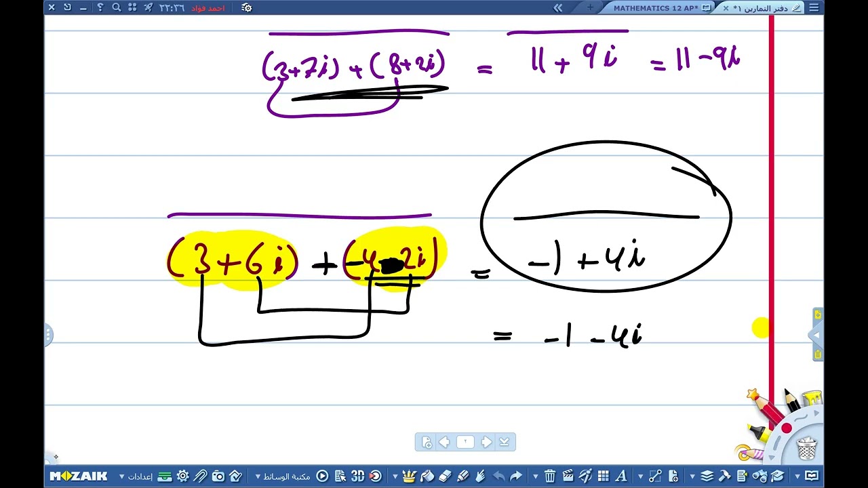
Task: Open the left side panel handle
Action: [49, 335]
